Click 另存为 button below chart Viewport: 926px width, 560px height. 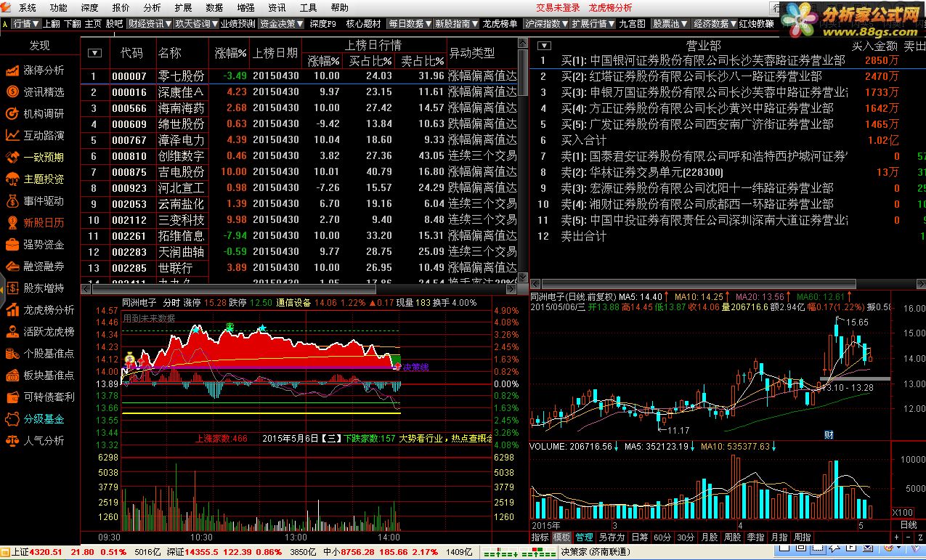coord(612,537)
